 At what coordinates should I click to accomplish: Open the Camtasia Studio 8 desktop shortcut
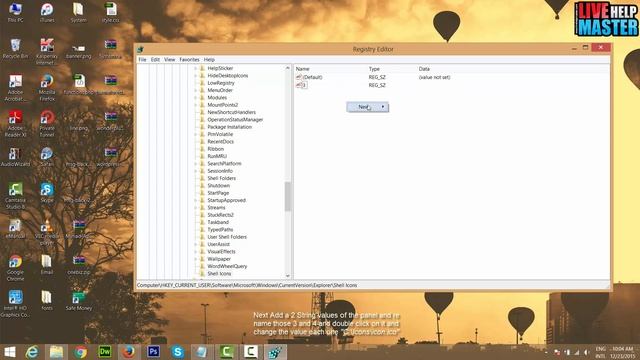click(x=16, y=196)
